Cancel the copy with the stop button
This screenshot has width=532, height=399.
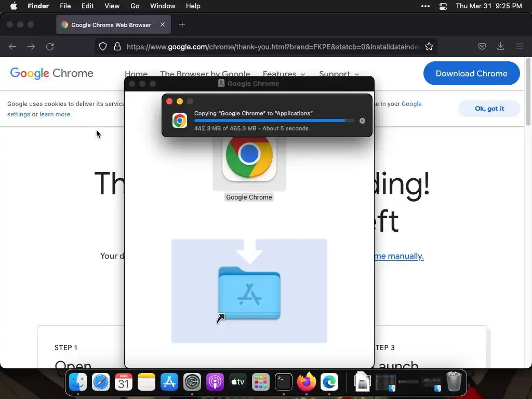pyautogui.click(x=362, y=121)
